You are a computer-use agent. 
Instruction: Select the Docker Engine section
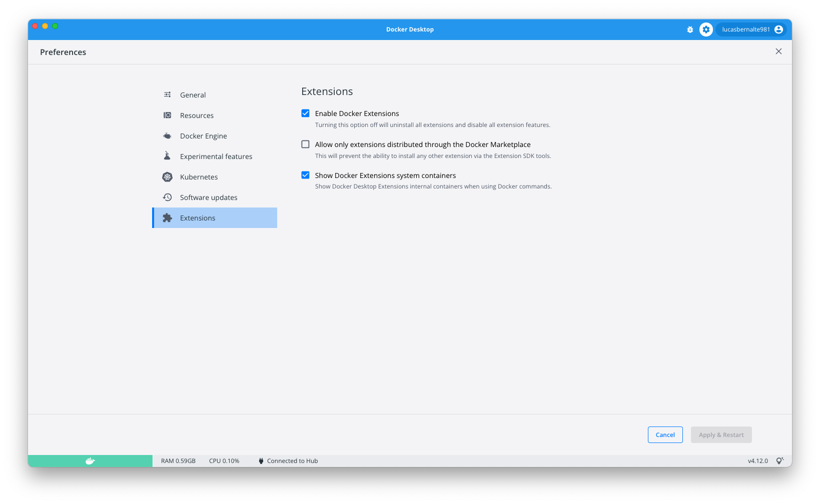coord(215,135)
